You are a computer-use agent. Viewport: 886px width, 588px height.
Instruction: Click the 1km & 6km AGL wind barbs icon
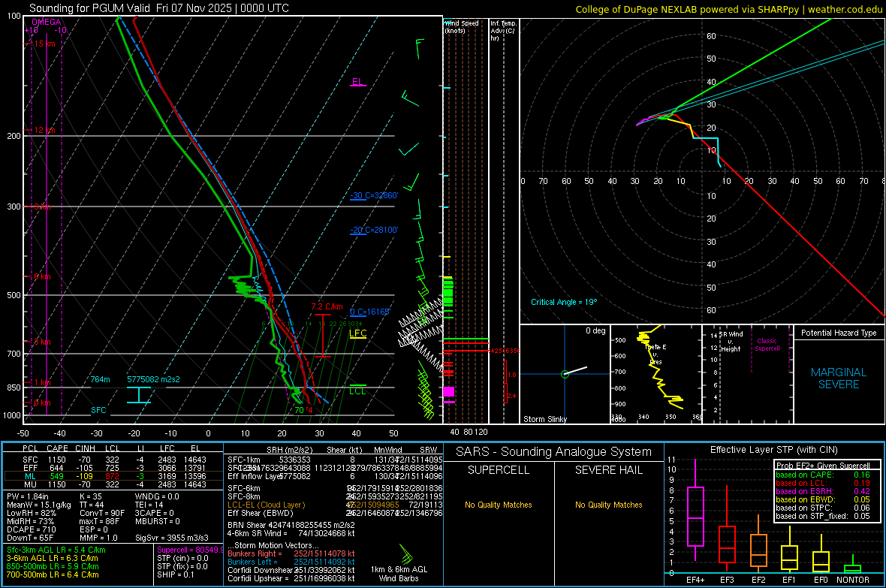405,553
